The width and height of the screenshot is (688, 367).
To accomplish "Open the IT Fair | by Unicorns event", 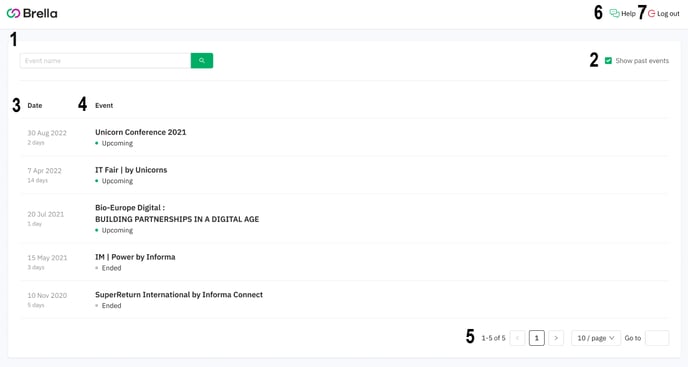I will click(x=131, y=170).
